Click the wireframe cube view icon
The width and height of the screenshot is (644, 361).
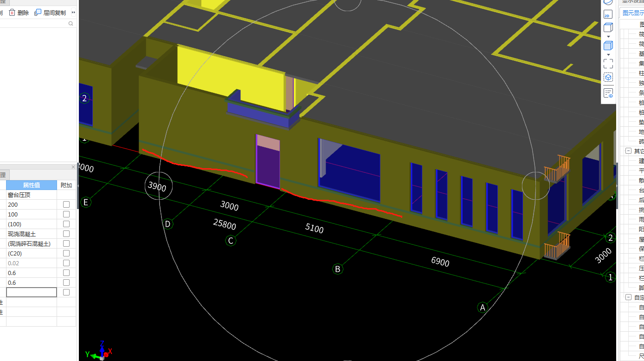tap(608, 27)
